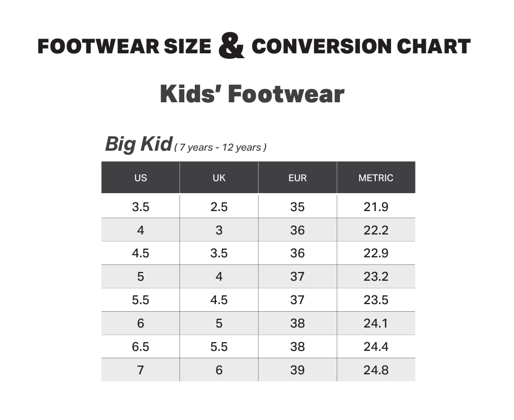This screenshot has width=514, height=420.
Task: Select the metric value 21.9
Action: point(376,207)
